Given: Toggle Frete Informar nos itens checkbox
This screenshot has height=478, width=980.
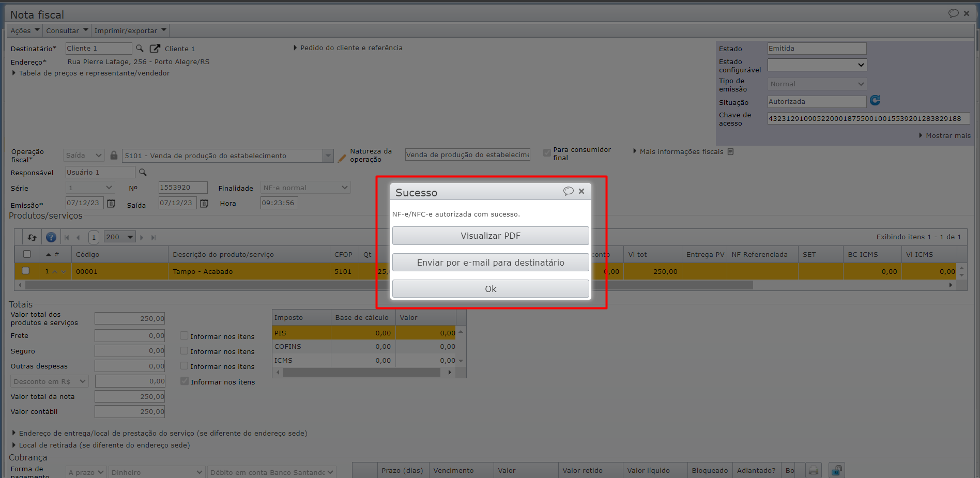Looking at the screenshot, I should [184, 335].
